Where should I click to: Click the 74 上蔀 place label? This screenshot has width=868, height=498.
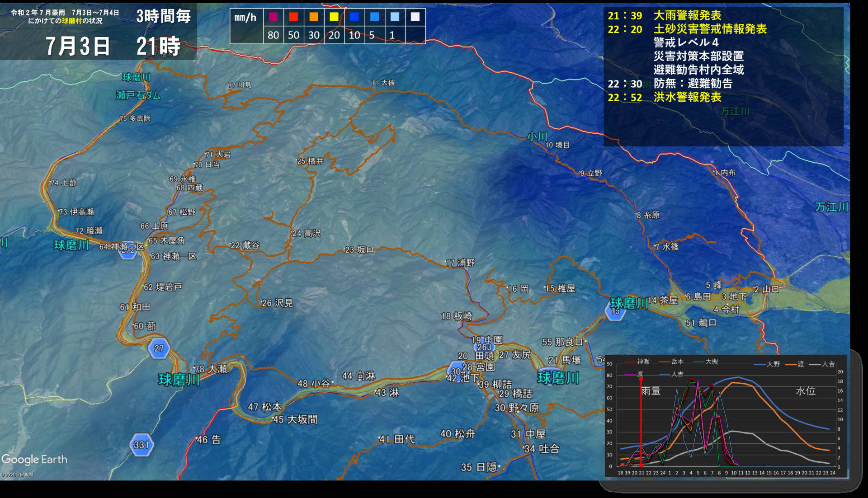pos(63,183)
